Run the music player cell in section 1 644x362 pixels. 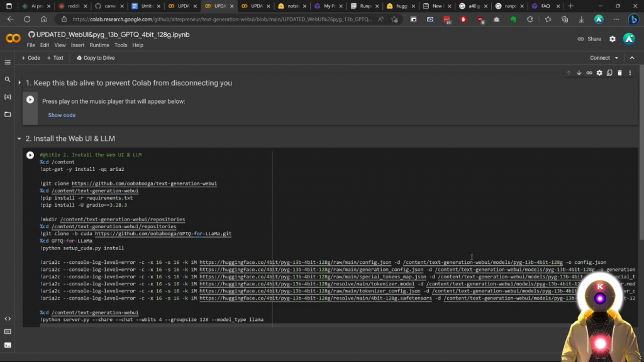pyautogui.click(x=30, y=99)
